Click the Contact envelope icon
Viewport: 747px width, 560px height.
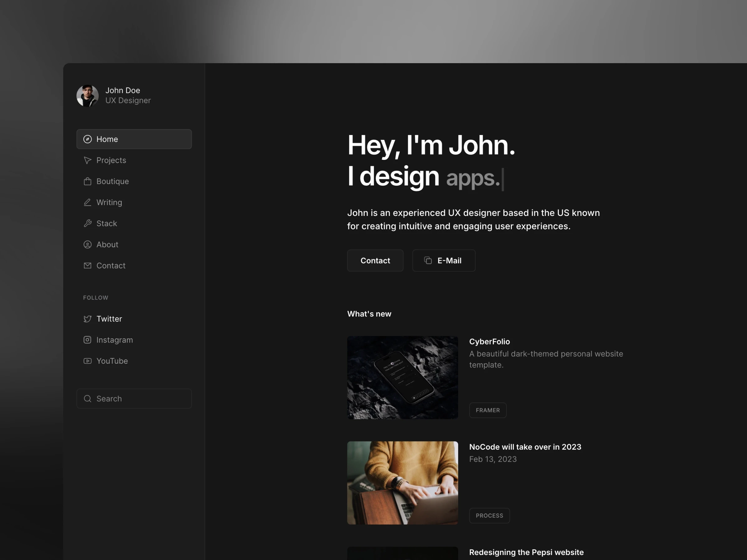click(x=87, y=265)
